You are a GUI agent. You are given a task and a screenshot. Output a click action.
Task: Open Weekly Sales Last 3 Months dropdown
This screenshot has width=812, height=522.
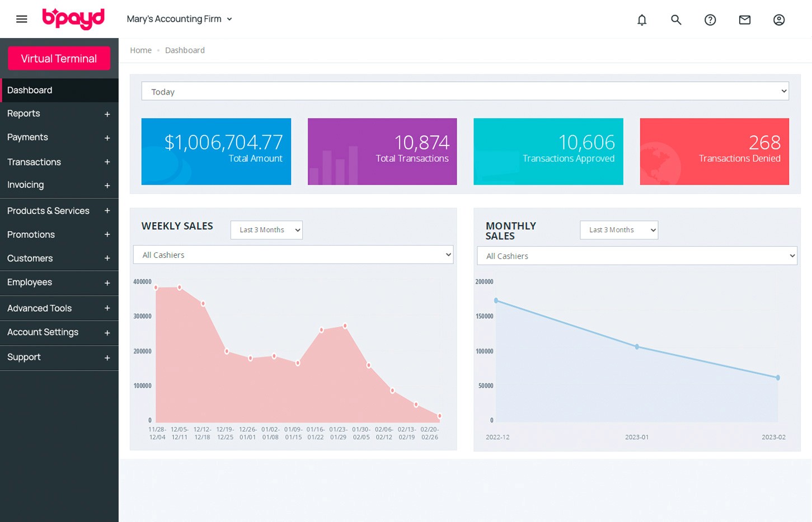[x=266, y=230]
